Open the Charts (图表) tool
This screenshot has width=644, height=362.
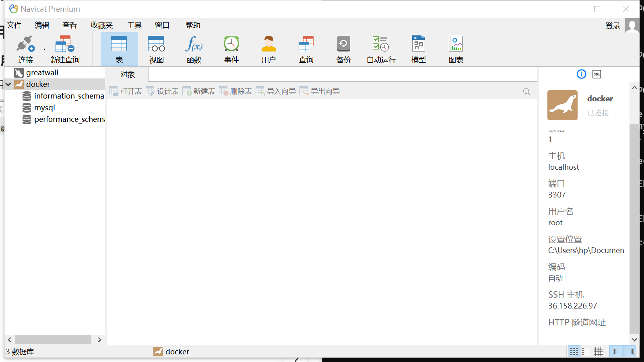456,49
